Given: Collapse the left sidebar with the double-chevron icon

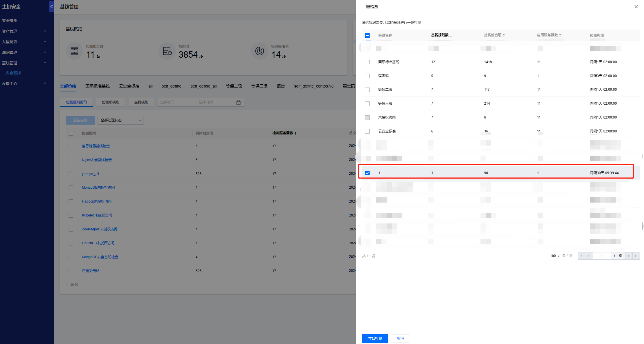Looking at the screenshot, I should pyautogui.click(x=52, y=6).
